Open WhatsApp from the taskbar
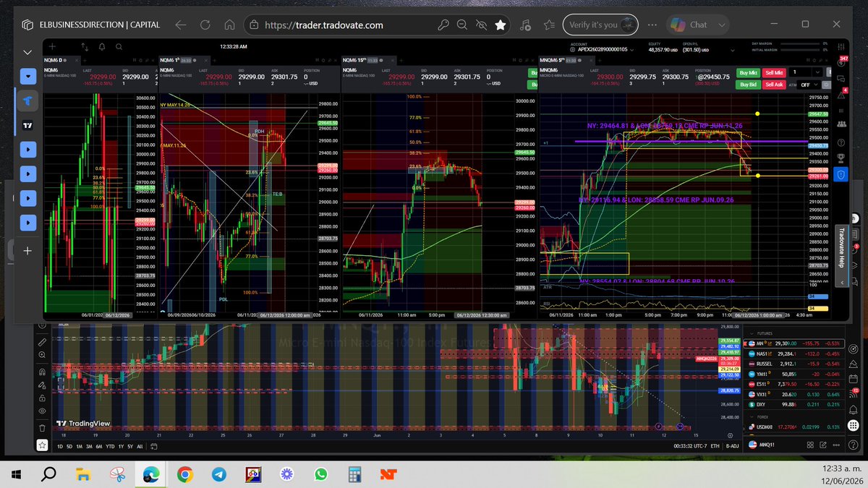This screenshot has width=868, height=488. [320, 474]
